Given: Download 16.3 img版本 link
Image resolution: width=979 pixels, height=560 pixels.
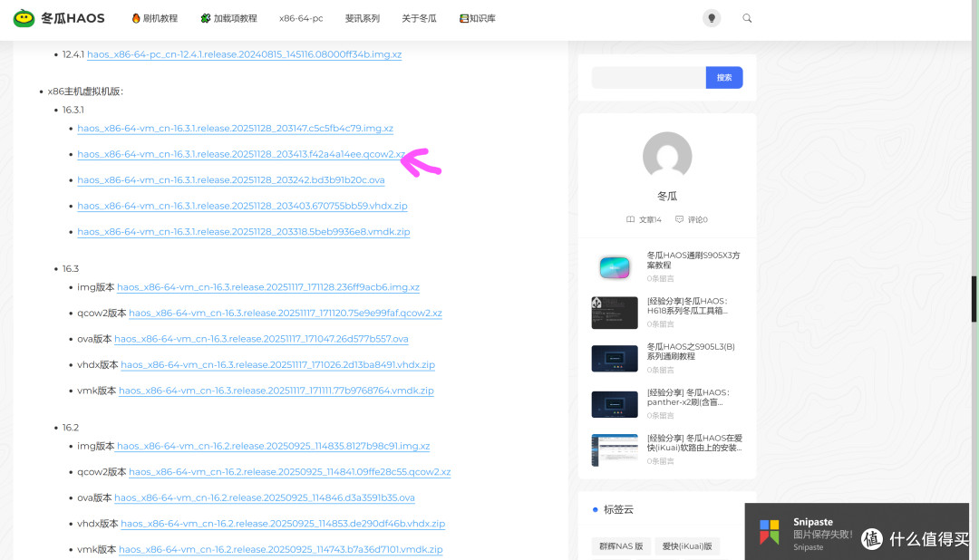Looking at the screenshot, I should click(x=268, y=287).
